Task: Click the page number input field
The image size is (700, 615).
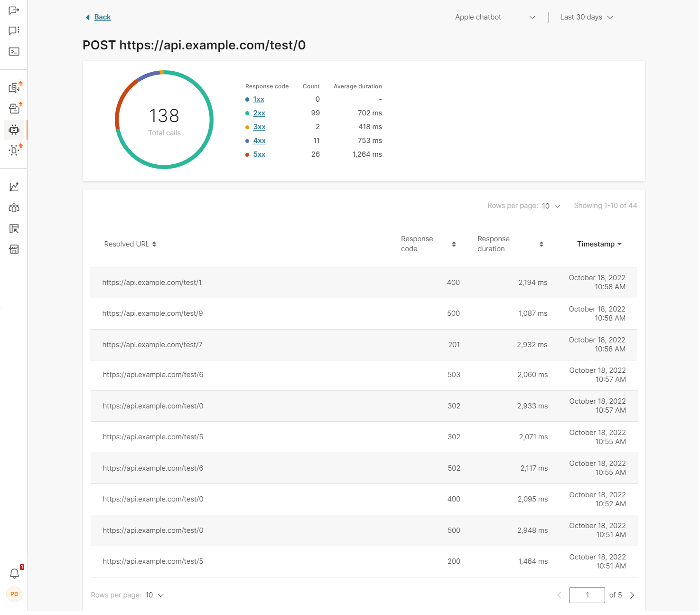Action: (x=587, y=595)
